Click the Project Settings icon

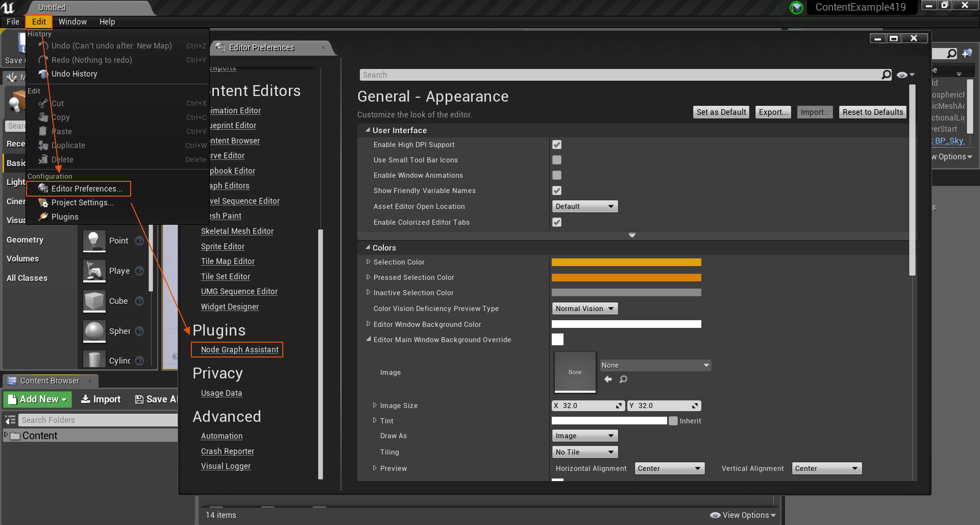click(43, 203)
